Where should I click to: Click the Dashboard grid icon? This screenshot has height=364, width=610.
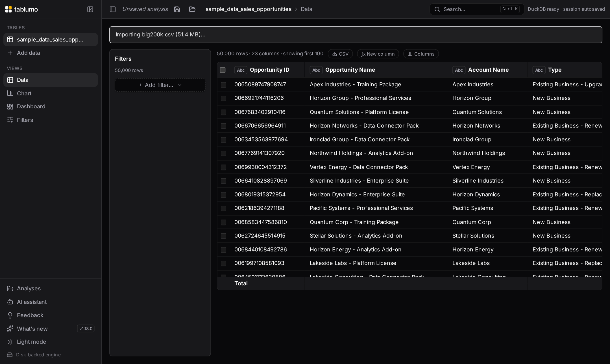coord(10,107)
